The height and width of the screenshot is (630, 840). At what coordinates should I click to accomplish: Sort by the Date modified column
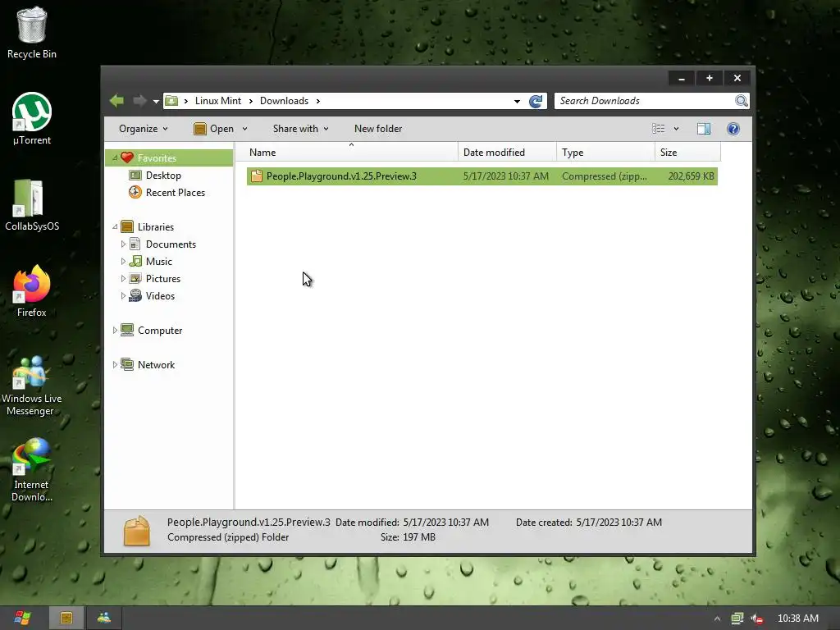pyautogui.click(x=507, y=152)
